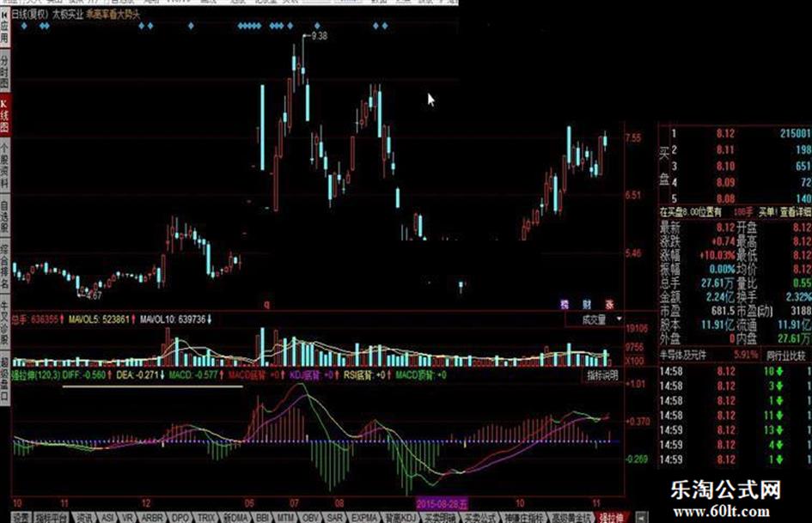The image size is (812, 523).
Task: Select buy level 1 price 8.12
Action: (x=725, y=134)
